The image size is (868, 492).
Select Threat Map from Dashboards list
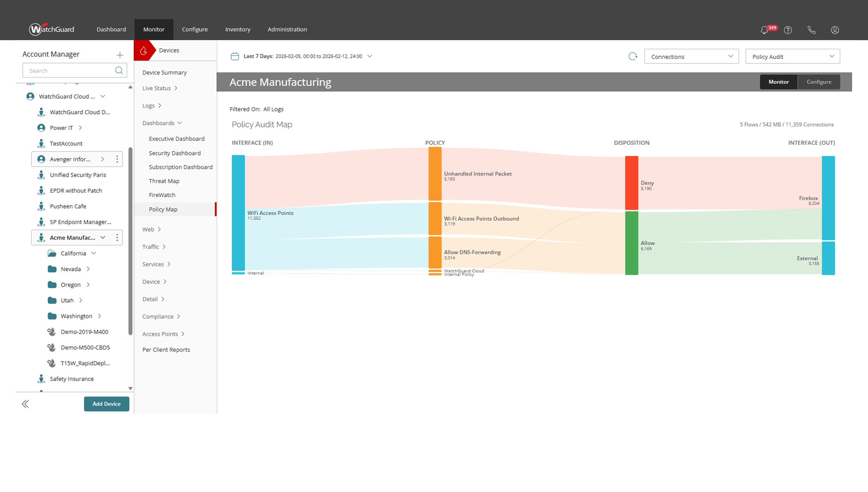click(x=164, y=181)
